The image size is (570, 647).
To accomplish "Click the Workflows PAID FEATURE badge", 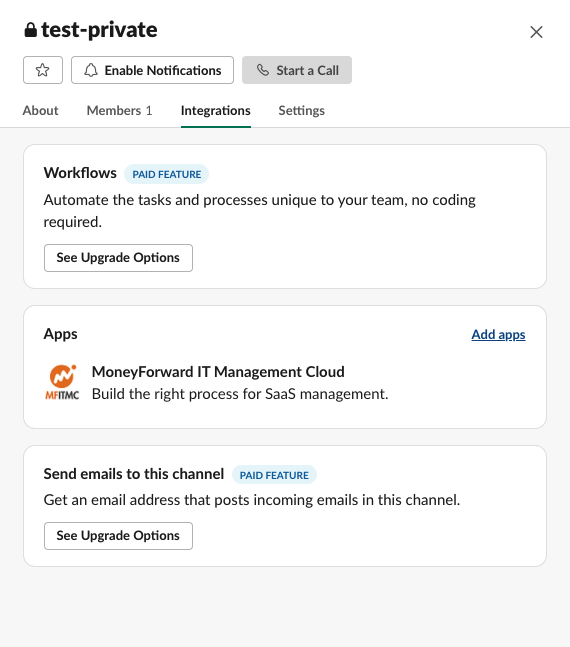I will tap(167, 174).
